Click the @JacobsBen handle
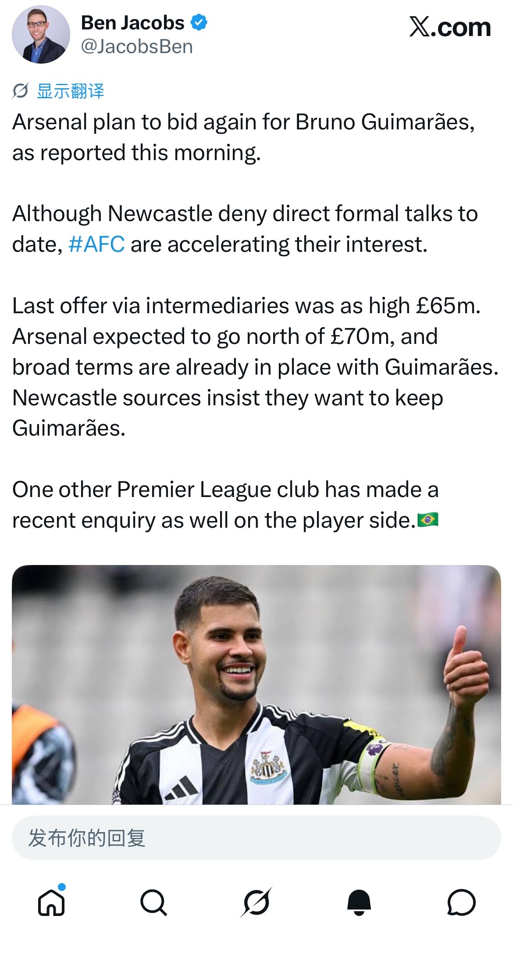Screen dimensions: 513x980 tap(137, 46)
